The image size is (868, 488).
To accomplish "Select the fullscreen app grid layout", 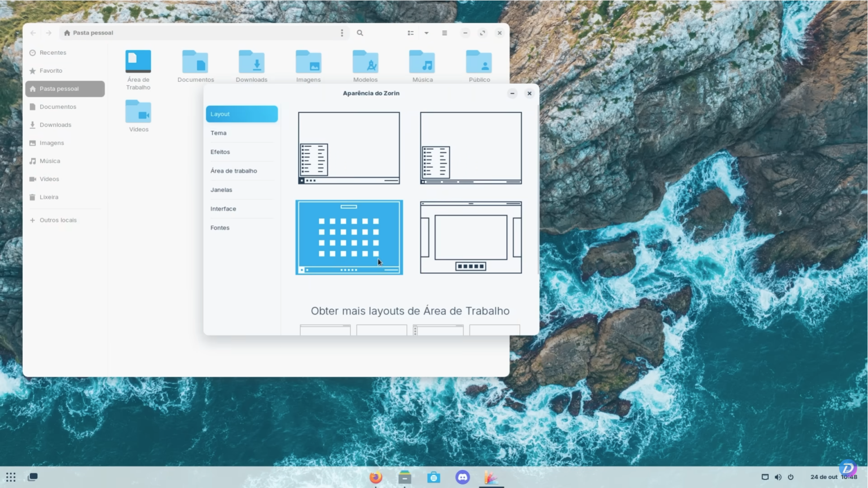I will [x=349, y=237].
